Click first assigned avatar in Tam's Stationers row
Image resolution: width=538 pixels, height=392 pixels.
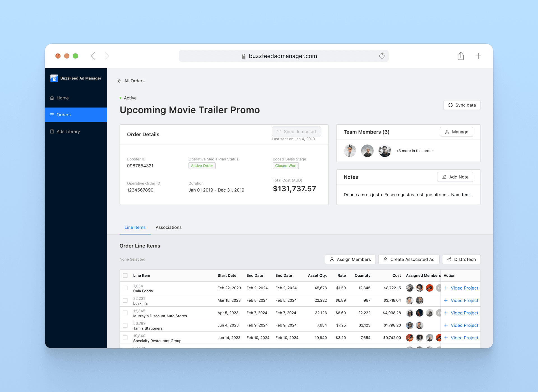[x=410, y=325]
